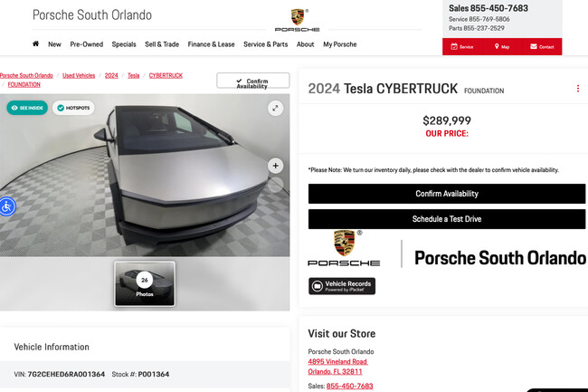Image resolution: width=588 pixels, height=392 pixels.
Task: Click the Map pin button
Action: point(502,46)
